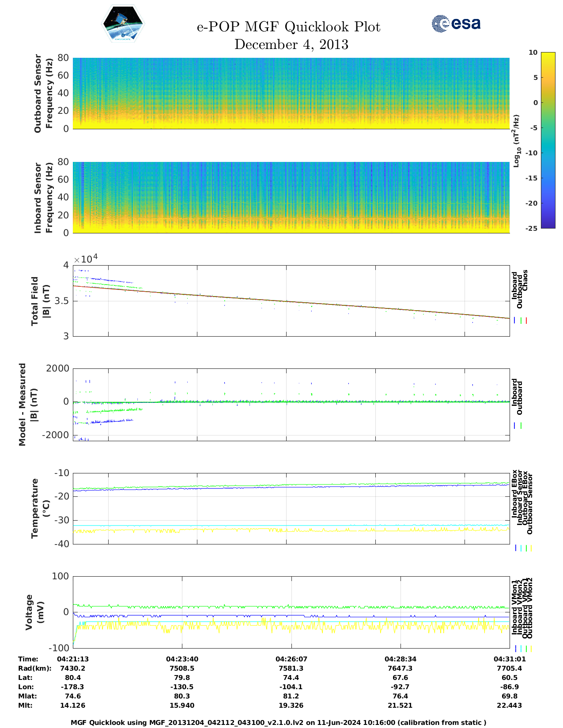Click the December 4, 2013 date text
Image resolution: width=563 pixels, height=728 pixels.
291,45
